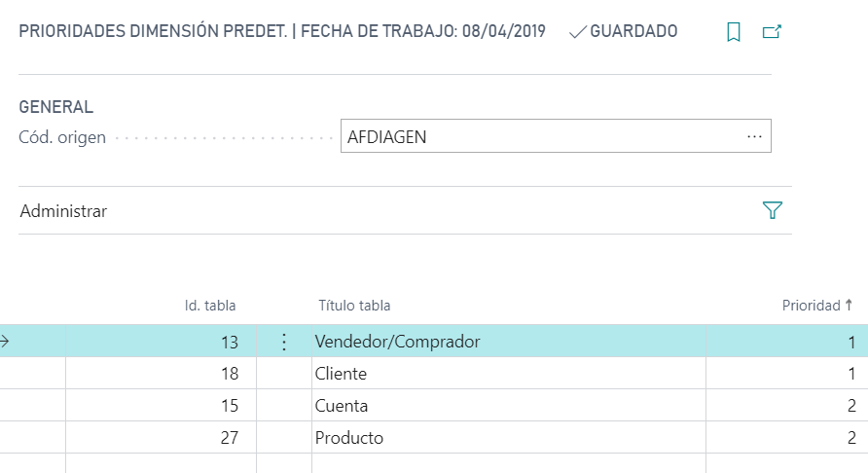Viewport: 868px width, 473px height.
Task: Select the Cliente row title
Action: 342,374
